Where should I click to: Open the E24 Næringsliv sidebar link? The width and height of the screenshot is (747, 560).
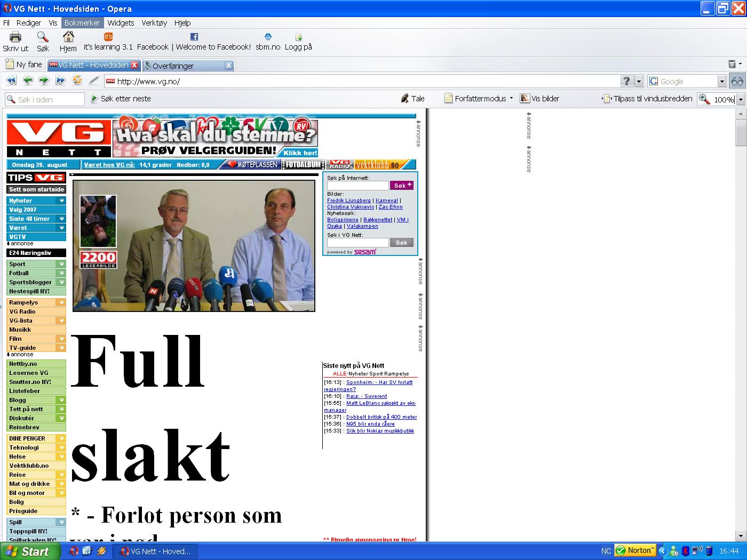point(37,253)
